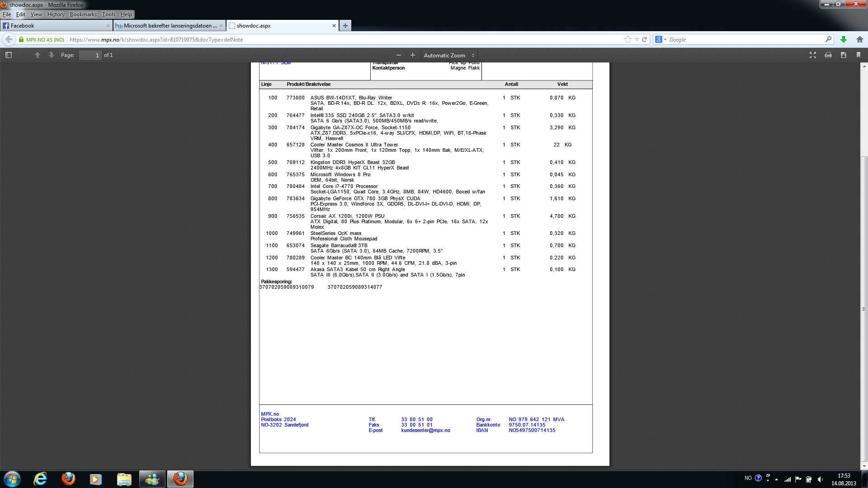Open Windows Explorer folder on taskbar
The width and height of the screenshot is (868, 488).
tap(124, 479)
